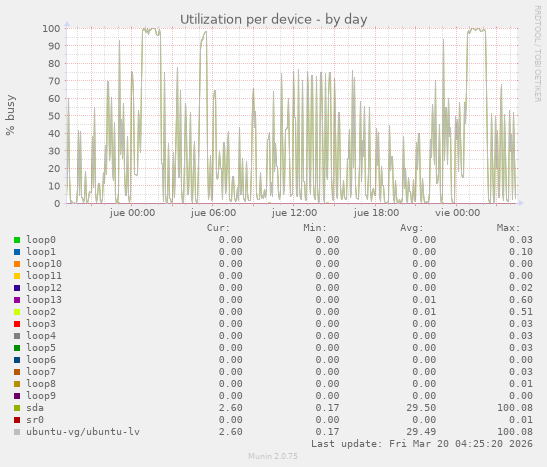
Task: Click the loop2 lime color swatch
Action: click(17, 312)
